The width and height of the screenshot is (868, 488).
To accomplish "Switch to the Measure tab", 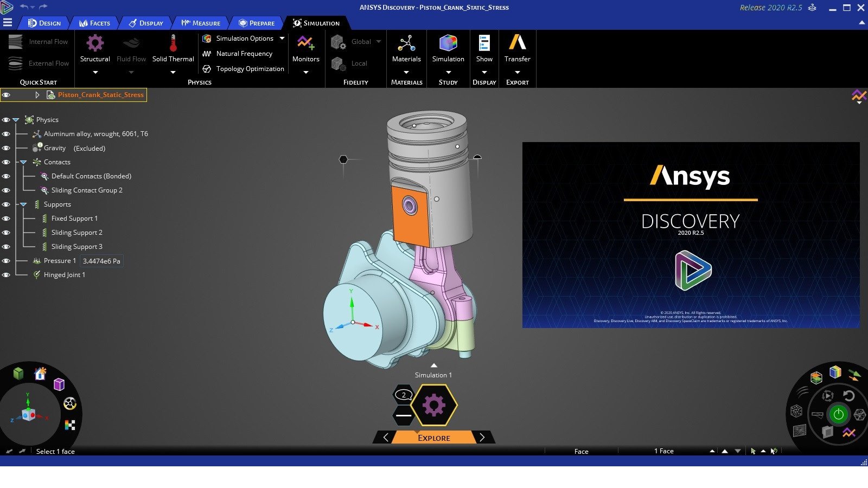I will (201, 23).
